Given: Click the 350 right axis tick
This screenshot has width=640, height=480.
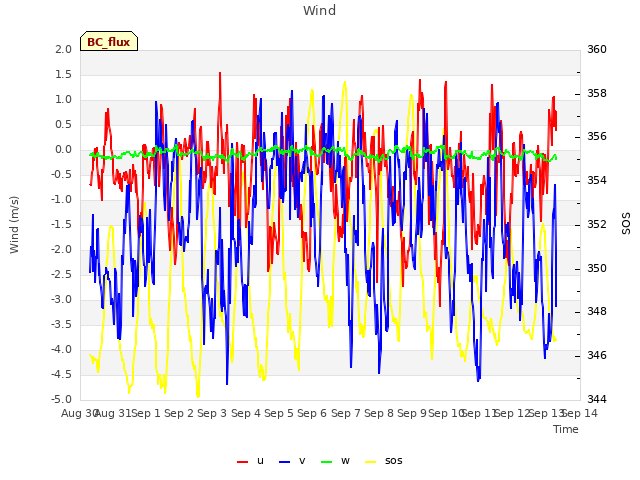Looking at the screenshot, I should click(597, 268).
